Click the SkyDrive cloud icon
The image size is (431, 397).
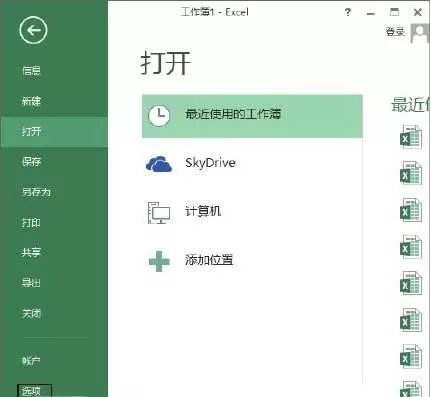[159, 164]
